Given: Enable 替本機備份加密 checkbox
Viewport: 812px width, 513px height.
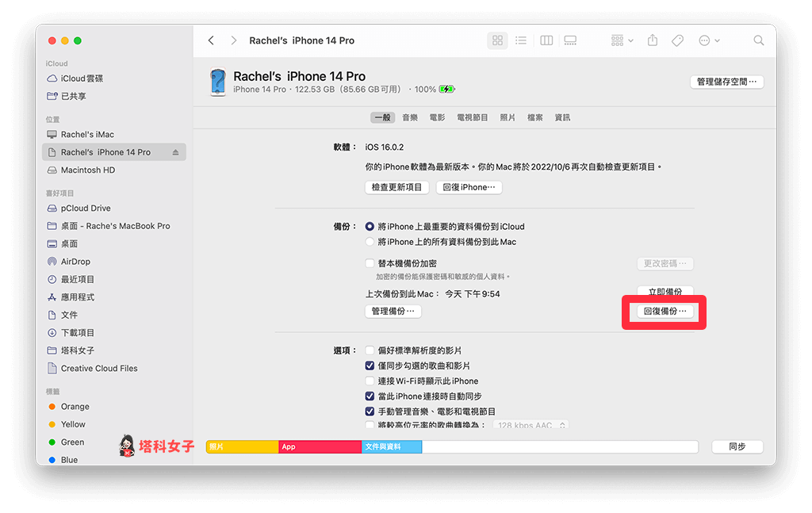Looking at the screenshot, I should click(x=370, y=263).
